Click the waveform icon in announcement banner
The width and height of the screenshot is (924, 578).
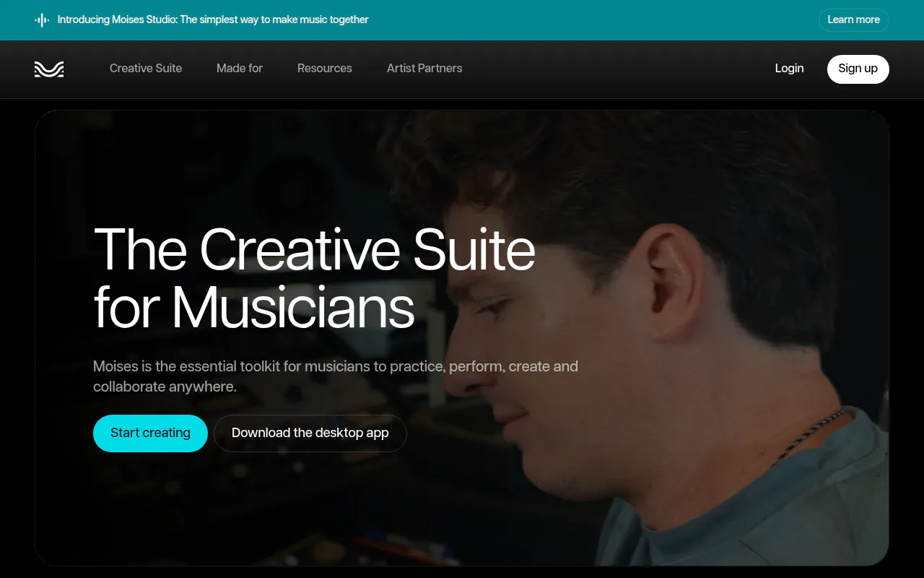42,20
